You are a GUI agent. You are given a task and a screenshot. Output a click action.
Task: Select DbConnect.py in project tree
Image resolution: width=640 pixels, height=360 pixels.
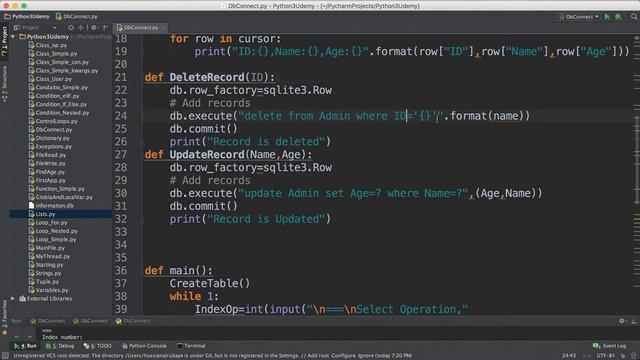click(x=50, y=130)
